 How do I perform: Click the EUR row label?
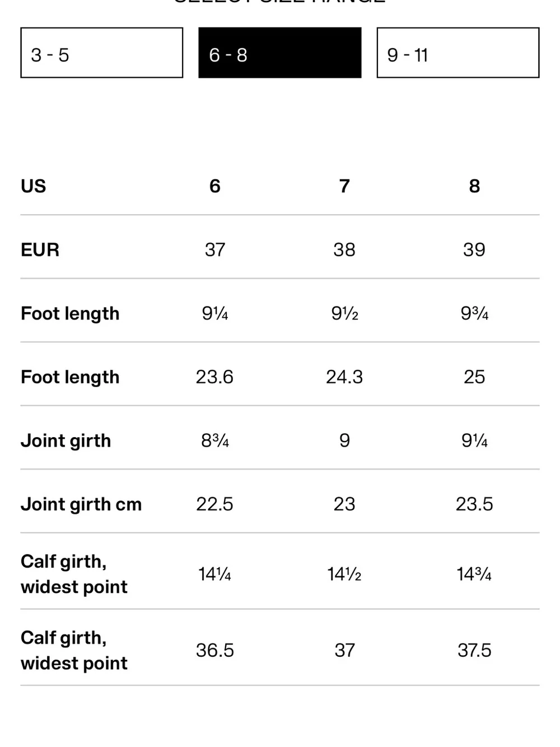(x=40, y=249)
